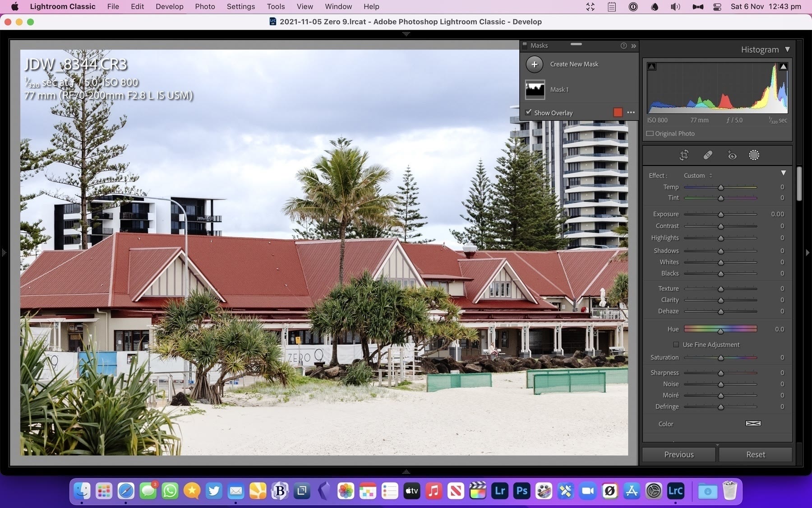Open the Masks panel help icon
The width and height of the screenshot is (812, 508).
pyautogui.click(x=623, y=46)
